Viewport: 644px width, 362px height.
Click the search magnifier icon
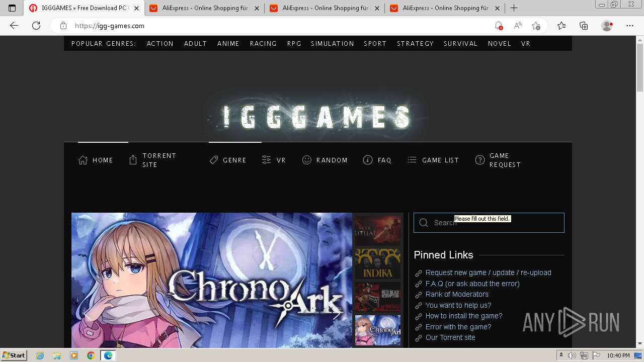[x=424, y=223]
